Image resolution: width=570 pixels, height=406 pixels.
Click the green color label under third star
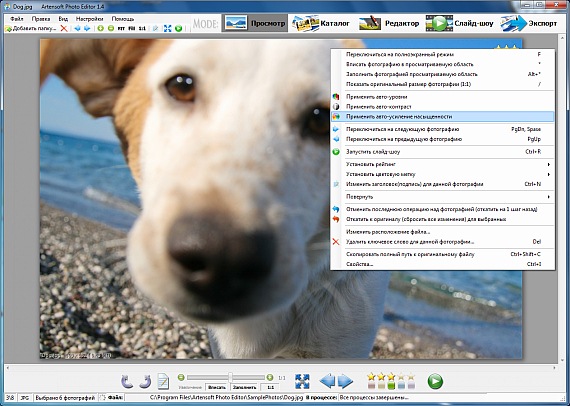pyautogui.click(x=391, y=385)
